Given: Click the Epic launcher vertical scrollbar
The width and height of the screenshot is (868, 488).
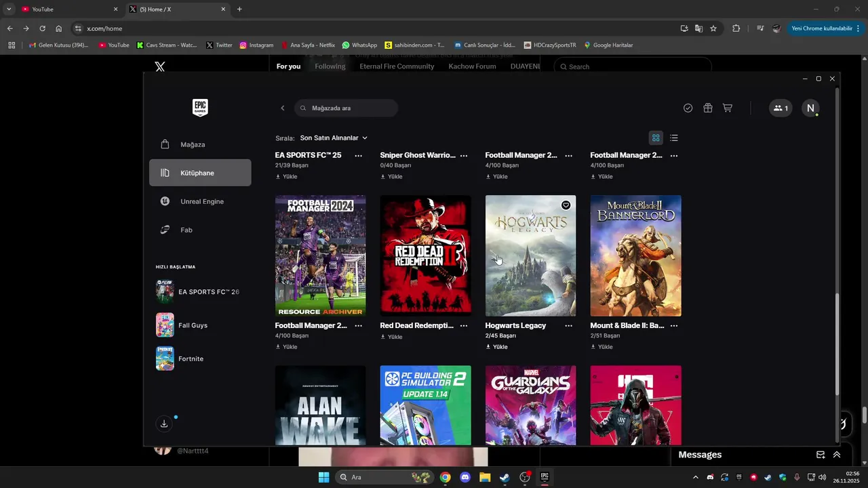Looking at the screenshot, I should point(837,343).
